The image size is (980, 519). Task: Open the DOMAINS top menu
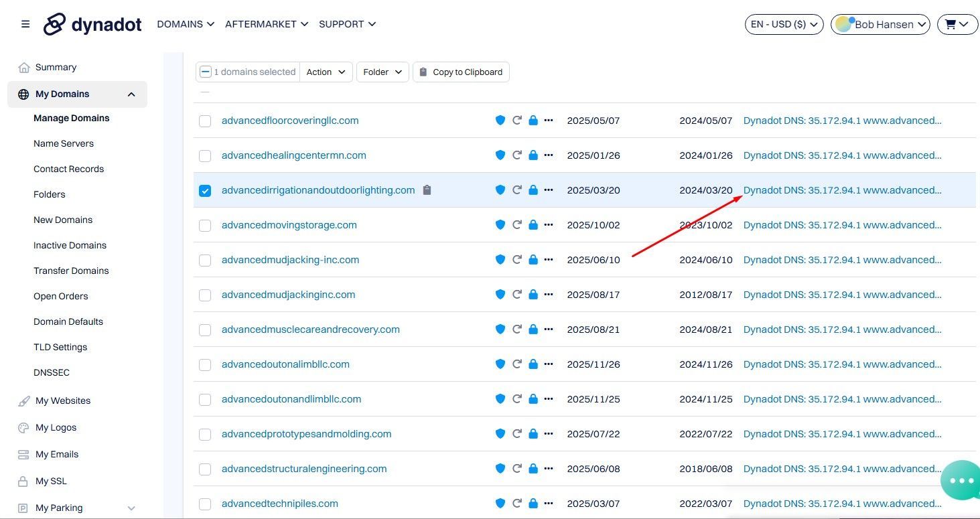click(186, 24)
